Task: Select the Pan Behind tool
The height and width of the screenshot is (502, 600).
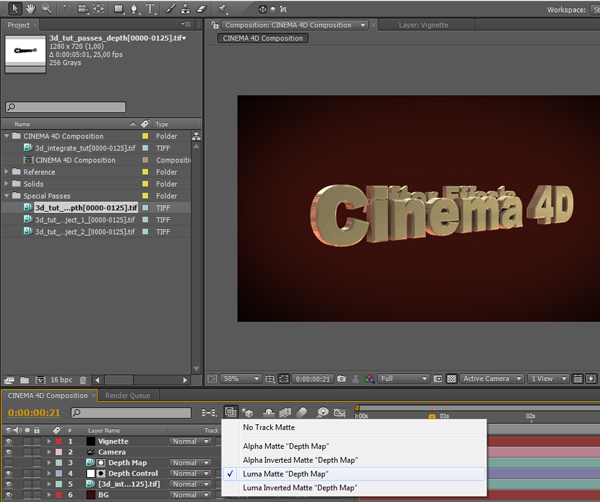Action: (x=99, y=8)
